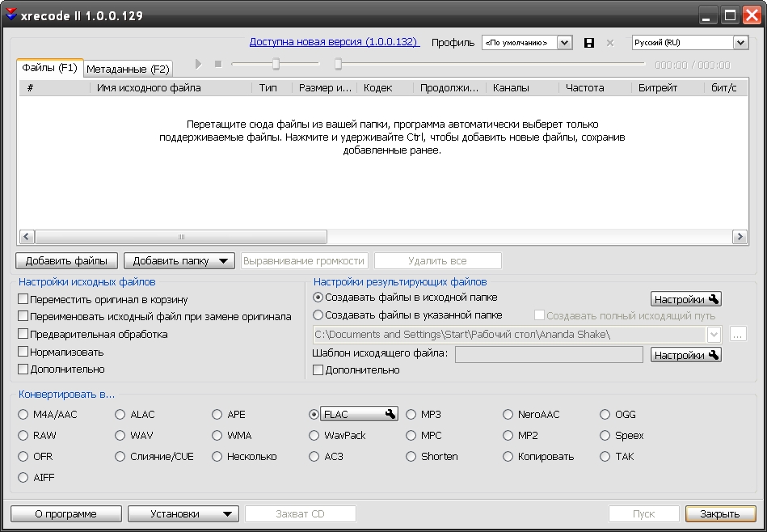
Task: Check 'Дополнительно' under output file settings
Action: [x=318, y=370]
